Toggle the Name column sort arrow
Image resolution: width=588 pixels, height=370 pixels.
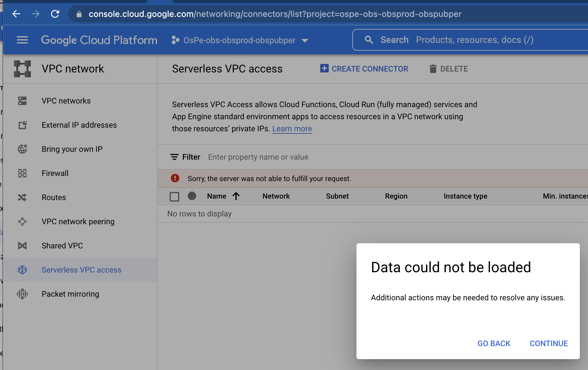236,196
